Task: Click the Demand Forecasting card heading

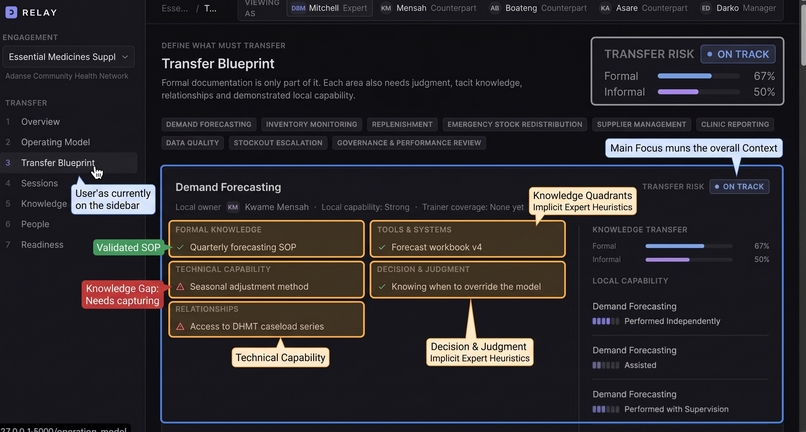Action: (228, 187)
